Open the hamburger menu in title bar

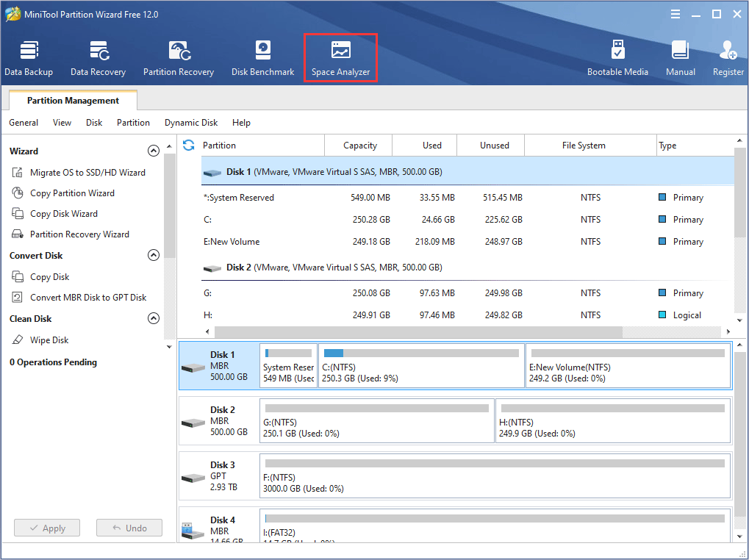point(675,14)
